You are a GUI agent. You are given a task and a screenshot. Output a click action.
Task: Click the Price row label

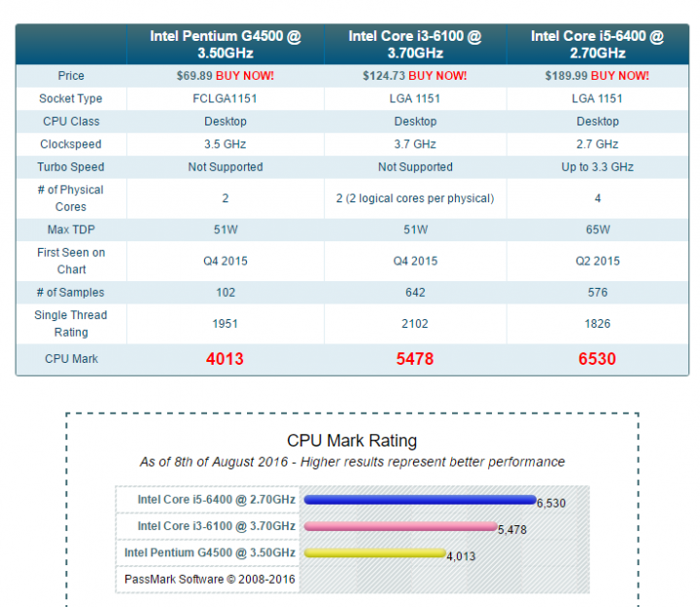tap(71, 76)
